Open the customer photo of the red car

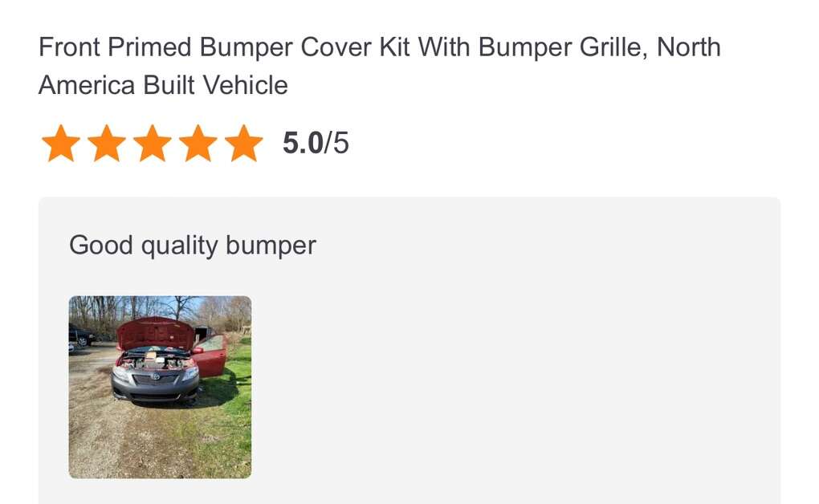(x=160, y=387)
